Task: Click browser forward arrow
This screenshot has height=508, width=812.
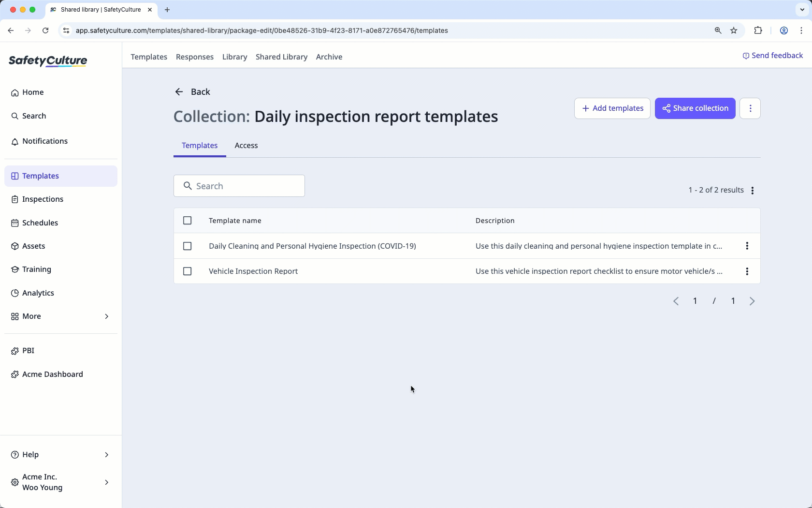Action: point(28,30)
